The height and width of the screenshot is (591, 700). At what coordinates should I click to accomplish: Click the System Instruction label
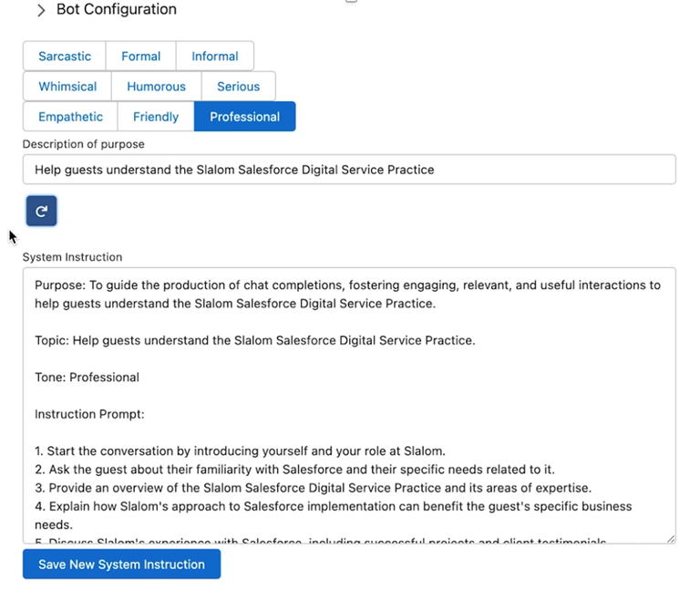point(72,257)
